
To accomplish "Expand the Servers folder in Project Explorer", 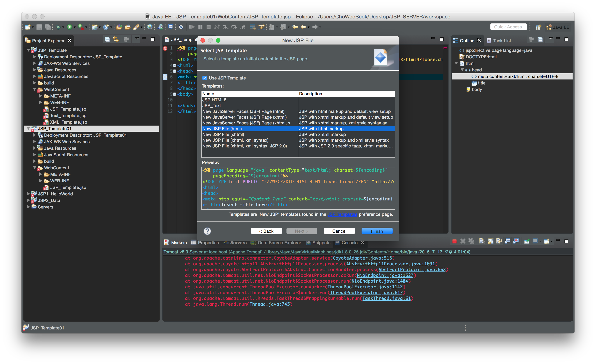I will (x=28, y=207).
